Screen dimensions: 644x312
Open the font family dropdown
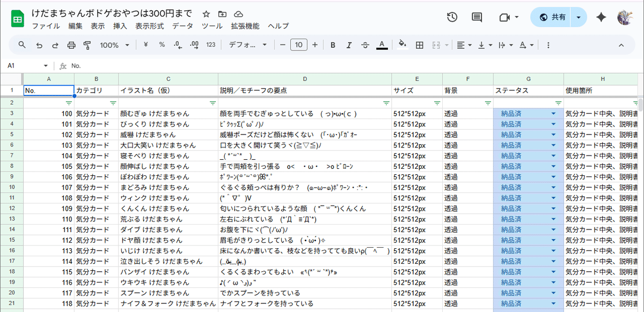tap(249, 45)
